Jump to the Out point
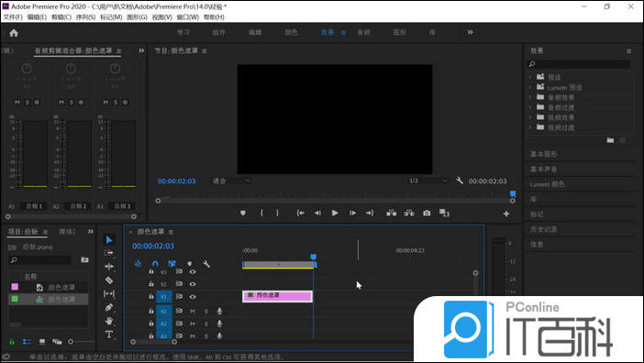The image size is (644, 363). 370,213
